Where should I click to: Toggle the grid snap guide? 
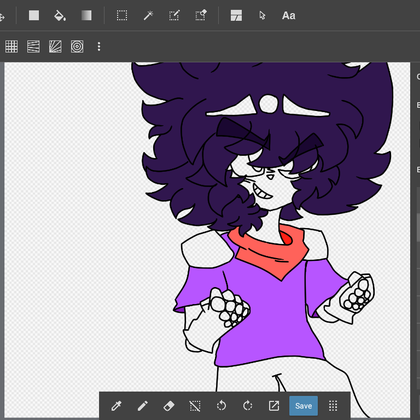(11, 46)
